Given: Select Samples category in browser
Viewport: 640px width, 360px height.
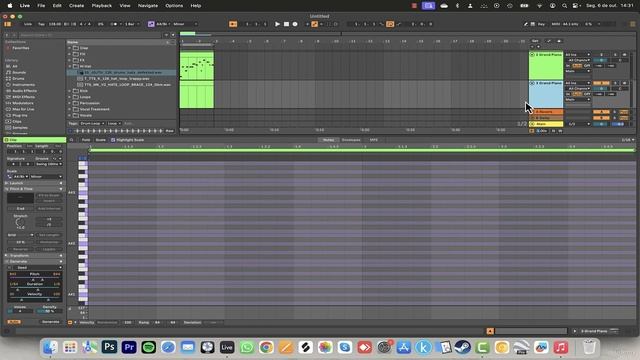Looking at the screenshot, I should pos(20,127).
